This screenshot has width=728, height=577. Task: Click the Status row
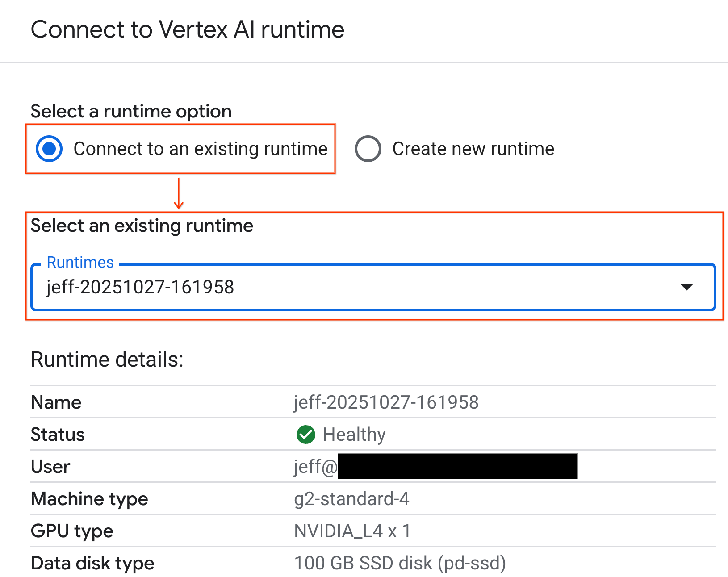click(x=57, y=434)
